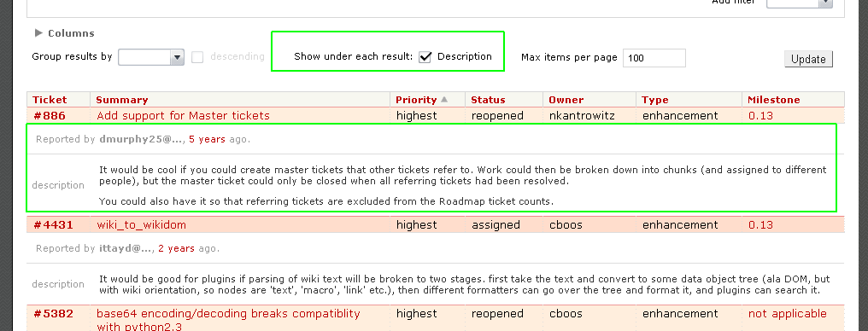Sort by the Owner column header
868x331 pixels.
tap(566, 100)
